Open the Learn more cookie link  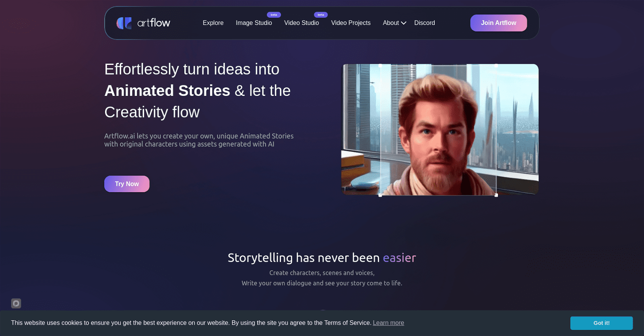tap(388, 323)
